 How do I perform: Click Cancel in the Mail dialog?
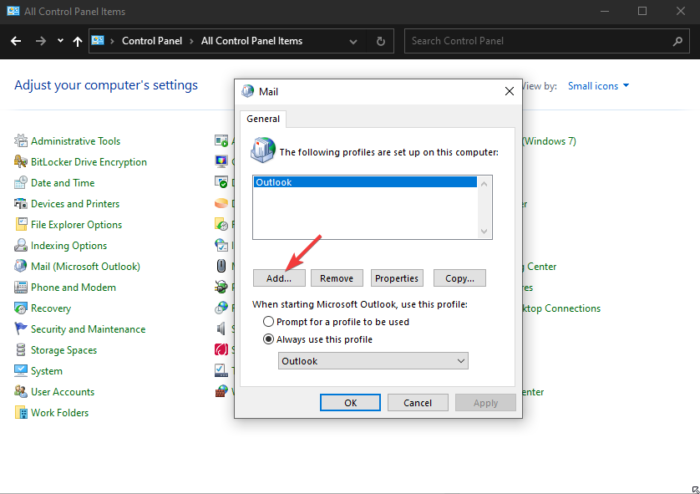pos(418,403)
